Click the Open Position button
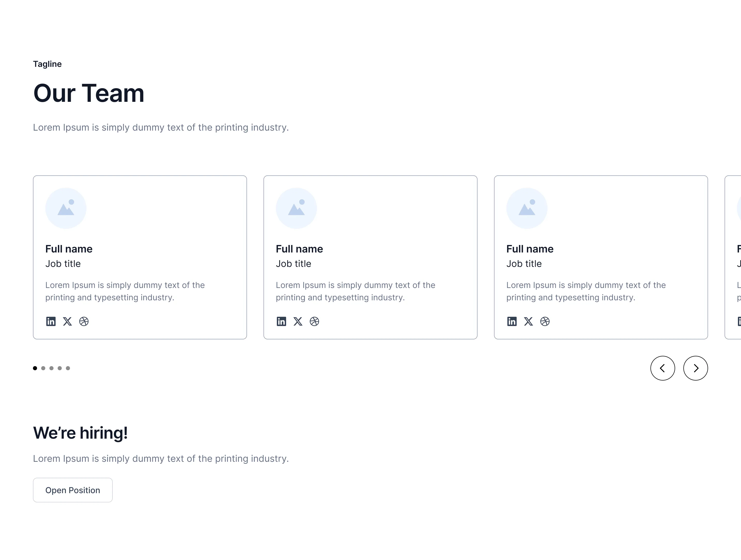Screen dimensions: 741x560 [73, 490]
